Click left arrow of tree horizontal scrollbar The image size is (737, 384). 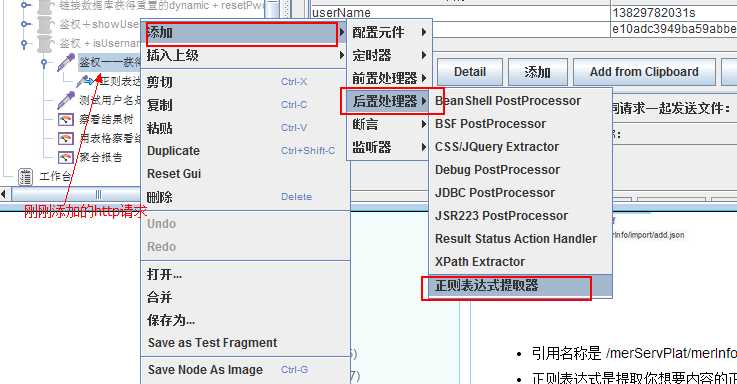point(4,194)
